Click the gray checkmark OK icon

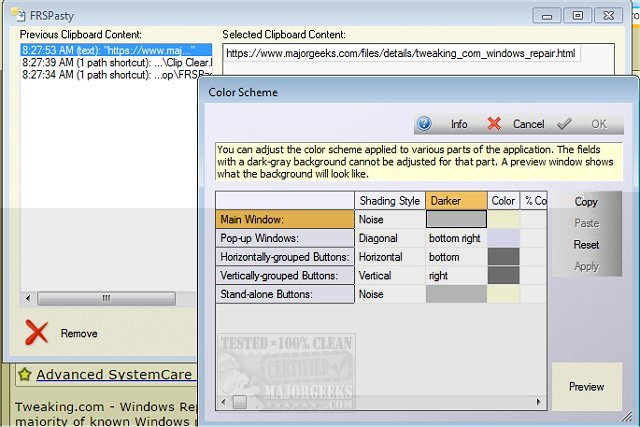(564, 123)
